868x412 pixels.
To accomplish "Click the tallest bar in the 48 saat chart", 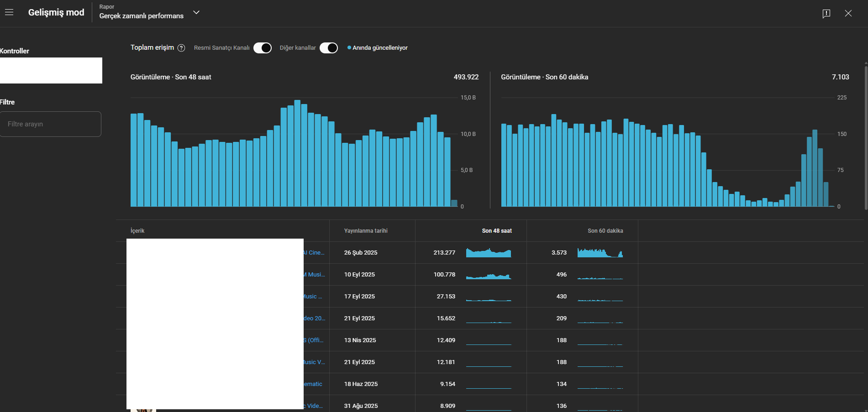I will coord(297,153).
